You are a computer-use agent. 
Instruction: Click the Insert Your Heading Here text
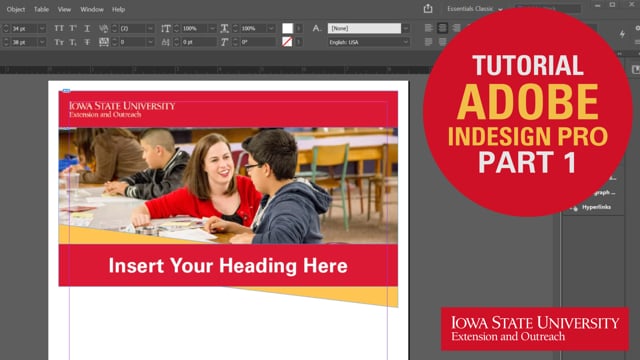[x=228, y=266]
